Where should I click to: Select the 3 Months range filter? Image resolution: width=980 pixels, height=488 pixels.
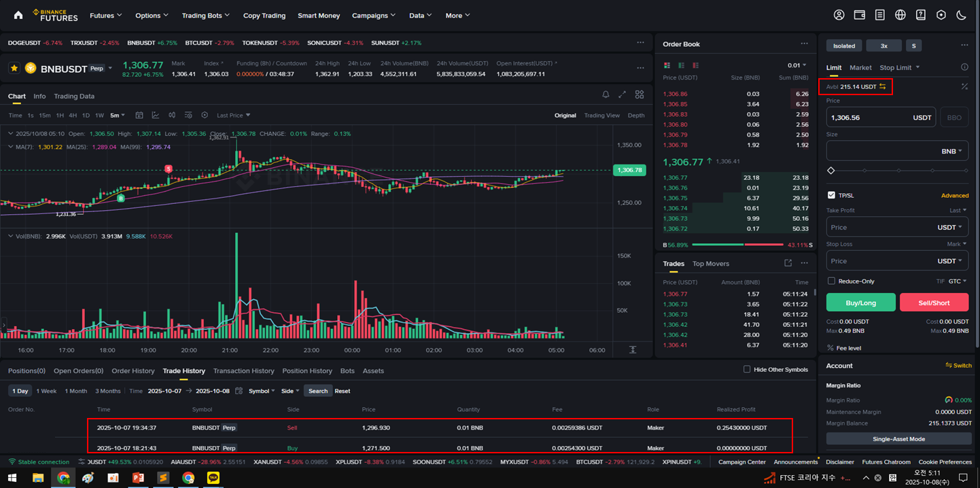(107, 391)
